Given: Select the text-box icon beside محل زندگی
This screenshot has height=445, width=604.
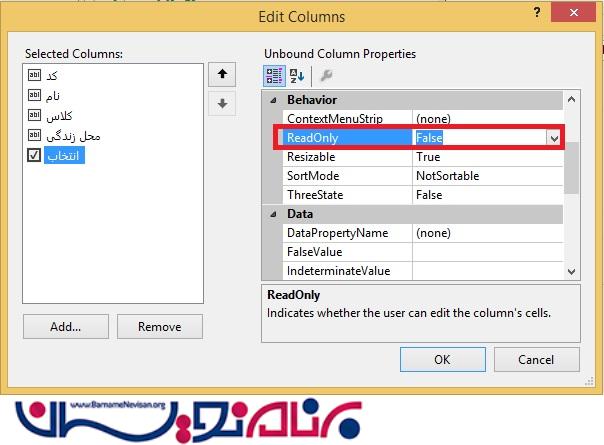Looking at the screenshot, I should [34, 135].
